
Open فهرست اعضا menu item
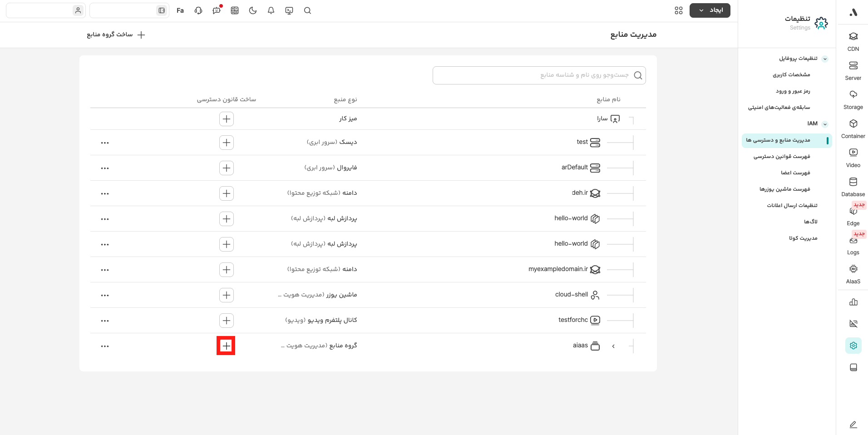click(x=795, y=173)
